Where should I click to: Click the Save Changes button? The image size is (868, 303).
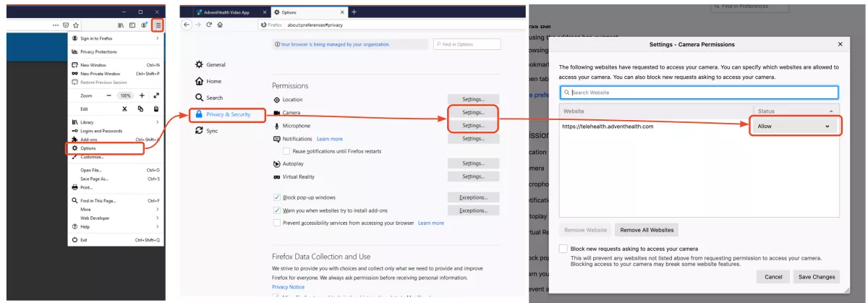coord(816,276)
